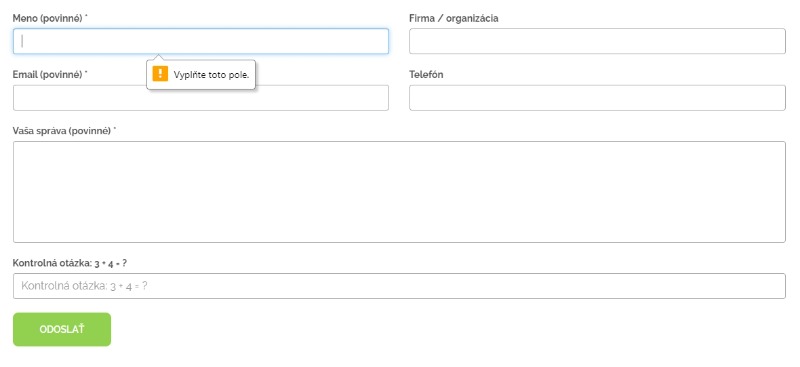
Task: Click the 'Kontrolná otázka: 3 + 4 = ?' label
Action: [70, 263]
